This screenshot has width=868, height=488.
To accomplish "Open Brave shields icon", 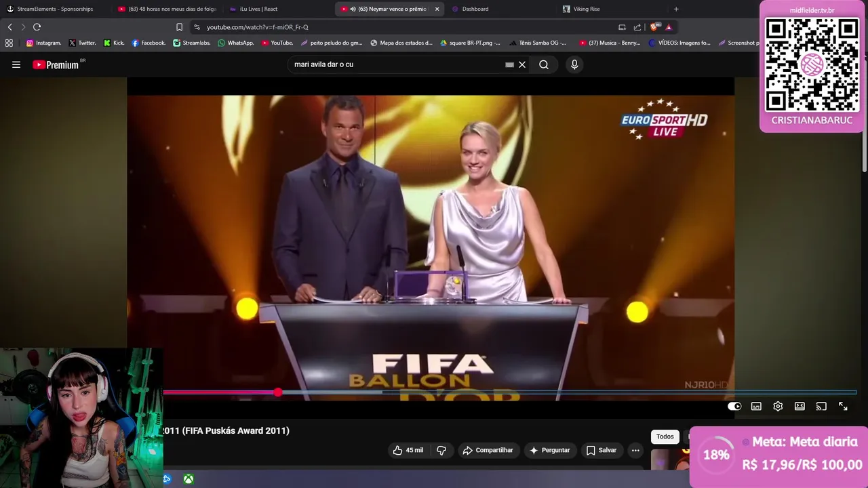I will (x=654, y=27).
